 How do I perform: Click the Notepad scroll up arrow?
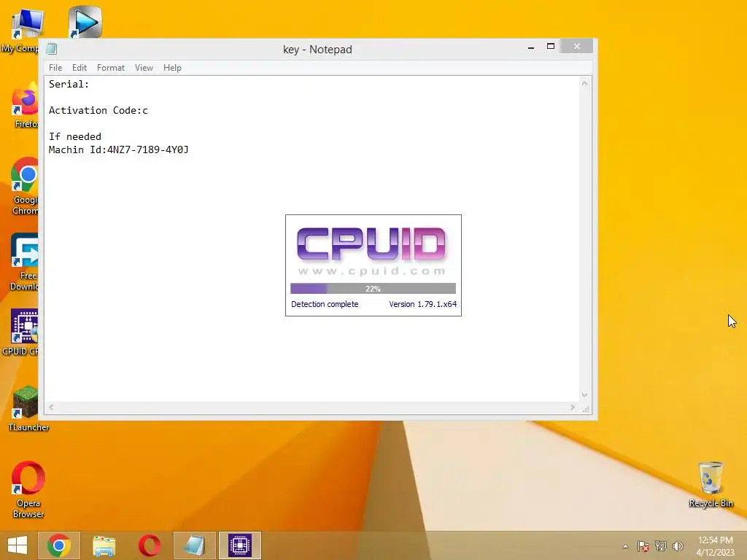[584, 83]
